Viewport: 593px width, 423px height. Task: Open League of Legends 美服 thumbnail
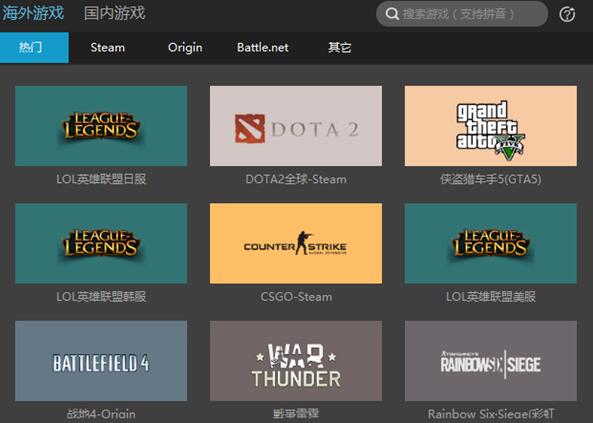click(x=491, y=243)
